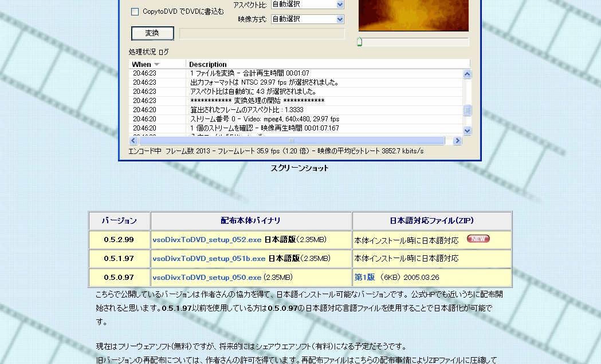Click version cell 0.5.2.99
Screen dimensions: 601x364
[x=119, y=240]
